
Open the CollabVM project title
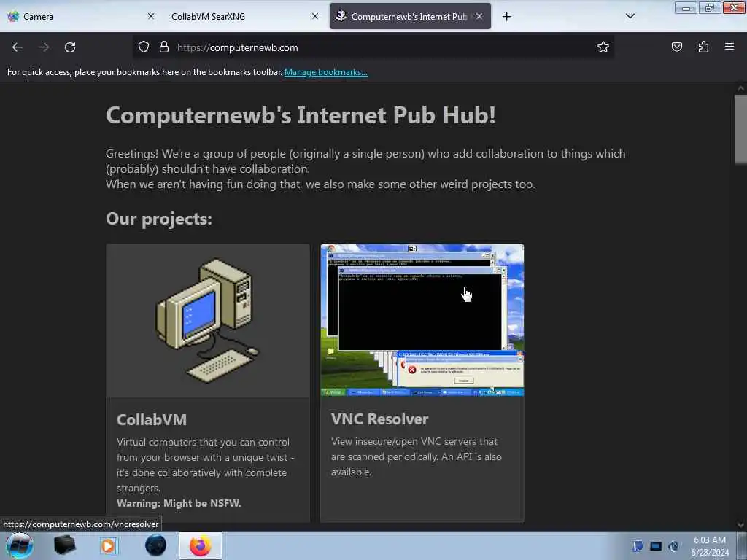(x=152, y=419)
